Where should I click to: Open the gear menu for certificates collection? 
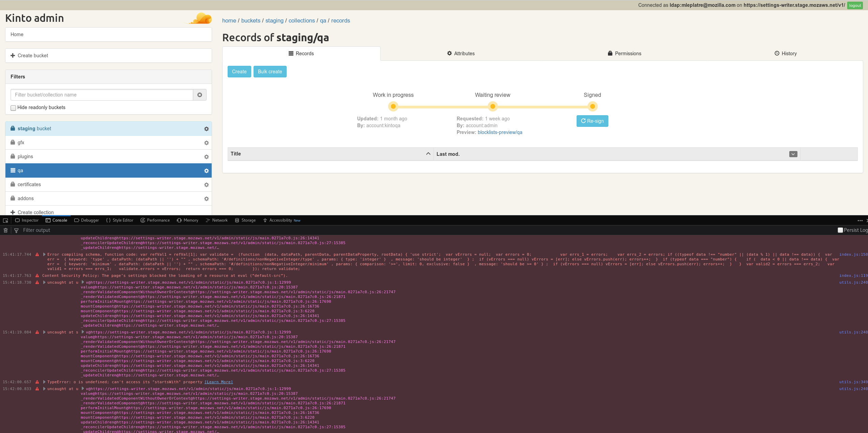207,184
